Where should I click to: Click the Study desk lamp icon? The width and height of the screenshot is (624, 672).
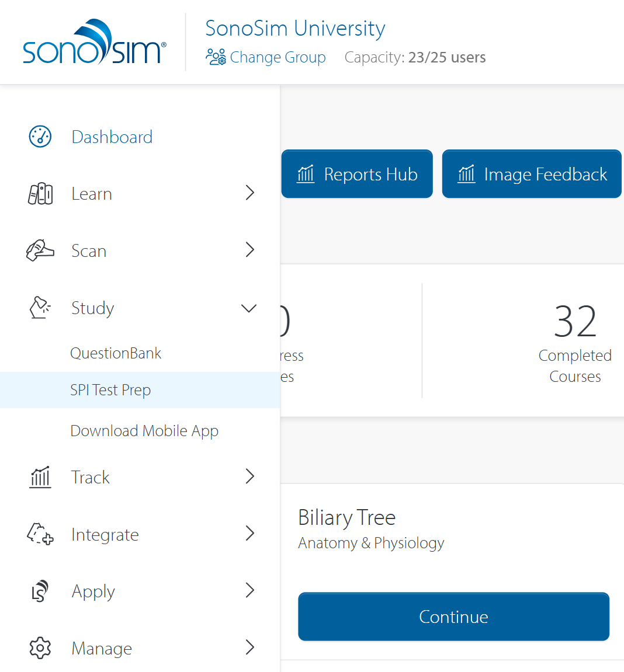point(40,308)
